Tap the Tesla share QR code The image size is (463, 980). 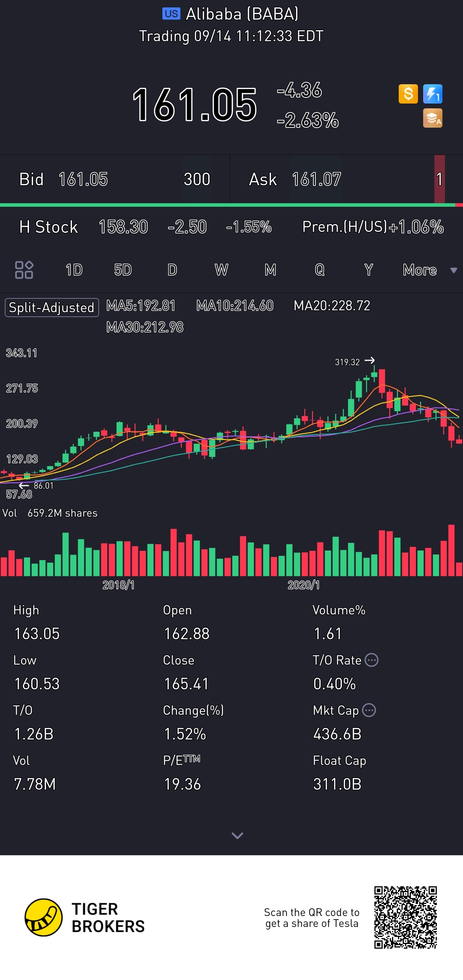[x=405, y=917]
